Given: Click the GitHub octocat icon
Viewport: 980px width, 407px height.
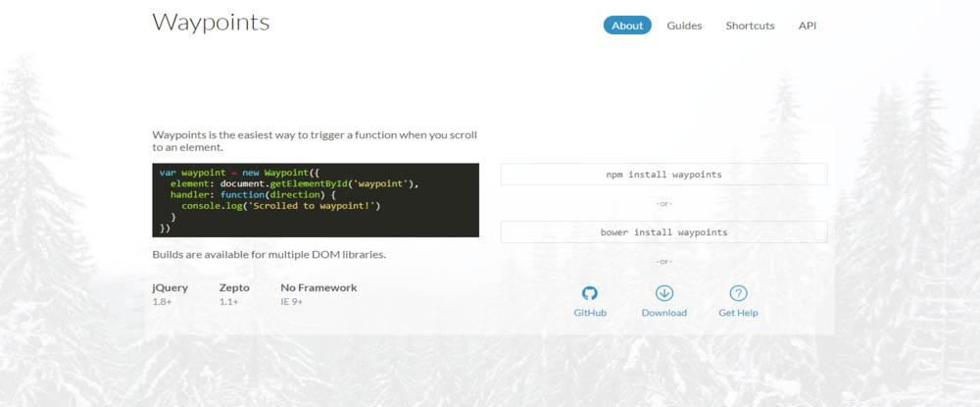Looking at the screenshot, I should 589,293.
